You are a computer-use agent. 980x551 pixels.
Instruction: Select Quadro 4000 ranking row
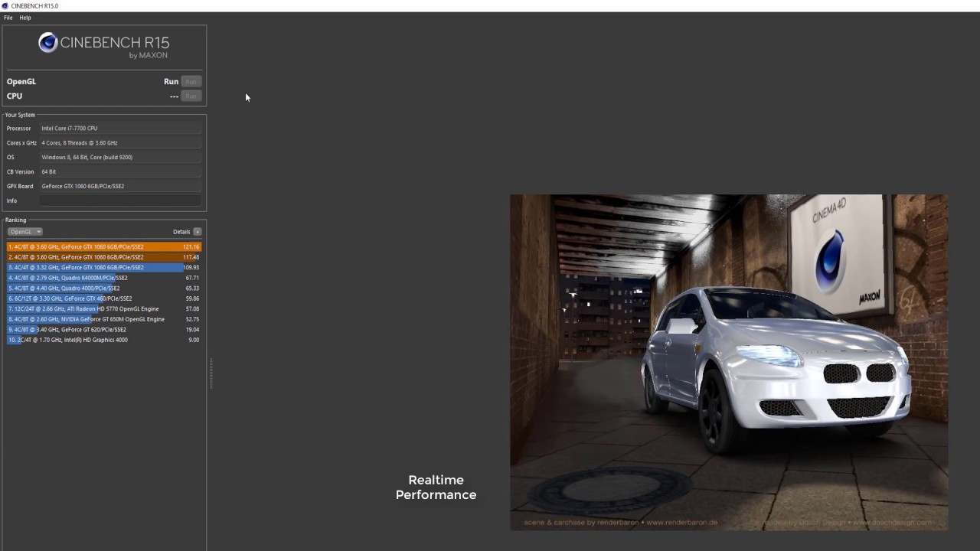click(104, 289)
